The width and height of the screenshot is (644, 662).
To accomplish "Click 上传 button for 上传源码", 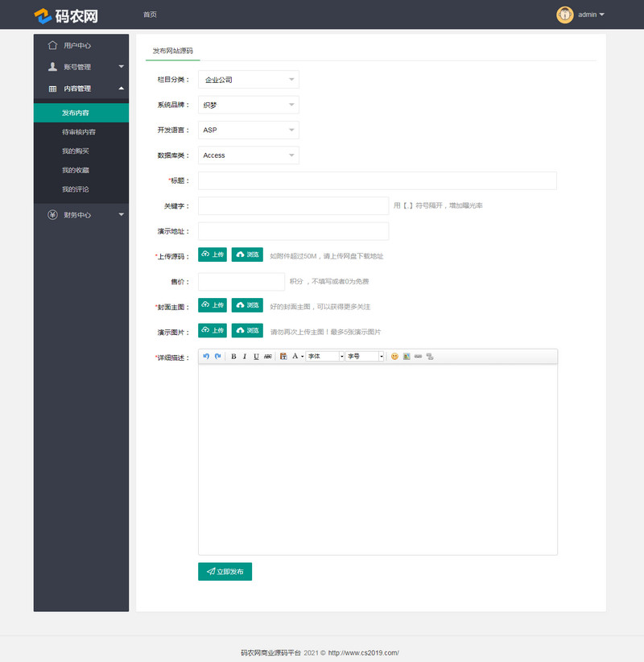I will point(213,254).
